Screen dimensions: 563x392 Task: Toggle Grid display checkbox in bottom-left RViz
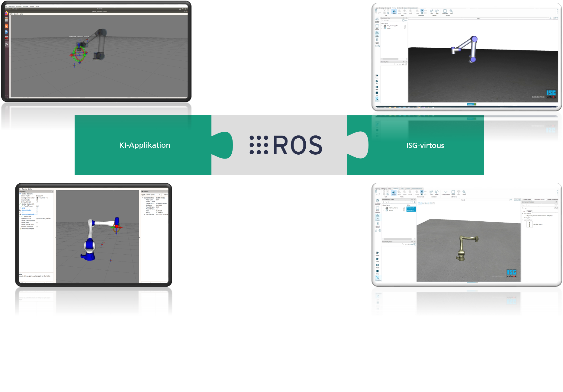click(x=37, y=208)
